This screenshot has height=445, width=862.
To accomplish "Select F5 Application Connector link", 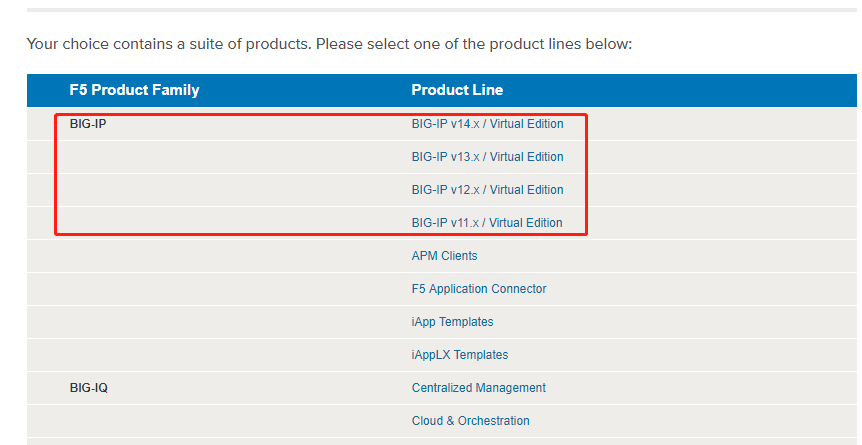I will pyautogui.click(x=479, y=289).
